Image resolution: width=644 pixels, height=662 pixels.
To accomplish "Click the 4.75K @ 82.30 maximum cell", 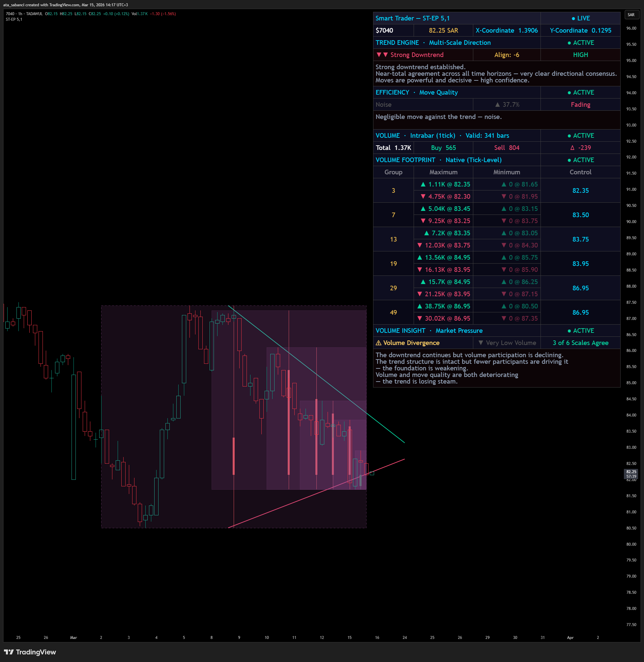I will tap(443, 196).
